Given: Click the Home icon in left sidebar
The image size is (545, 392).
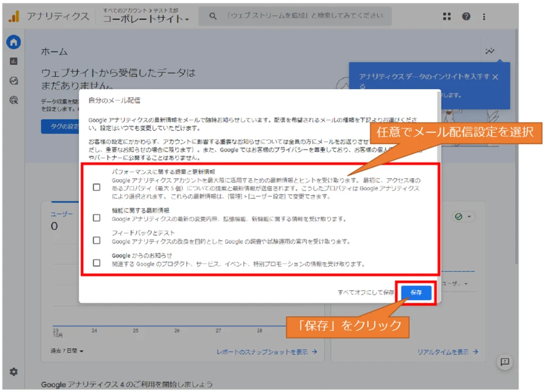Looking at the screenshot, I should point(14,42).
